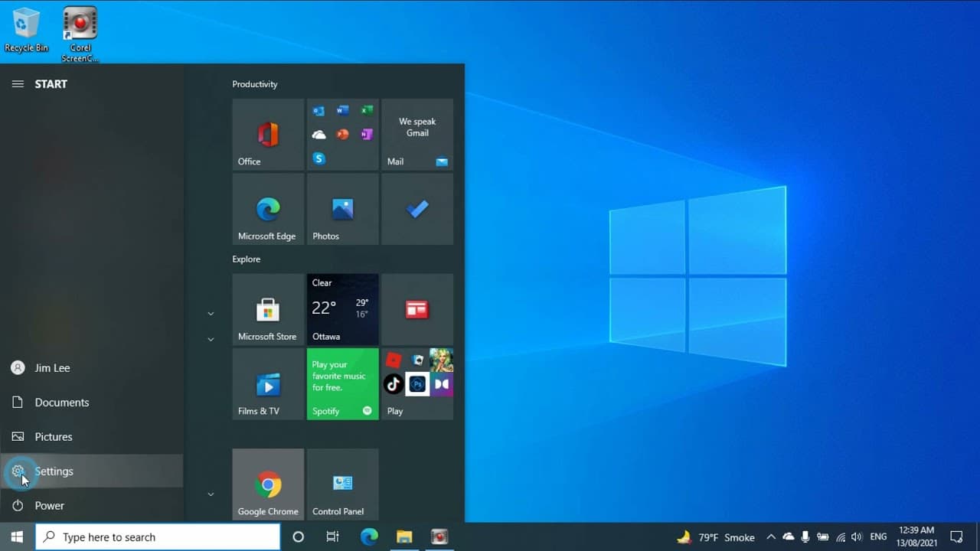Click the ENG language indicator
980x551 pixels.
pyautogui.click(x=879, y=537)
